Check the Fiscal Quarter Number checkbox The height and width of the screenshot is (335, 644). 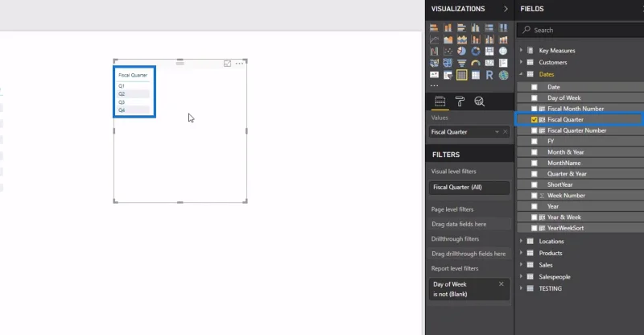tap(534, 130)
